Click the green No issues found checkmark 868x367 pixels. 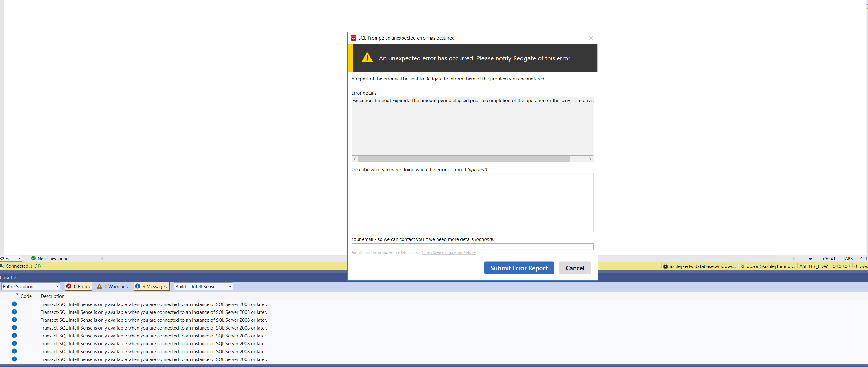(x=33, y=258)
